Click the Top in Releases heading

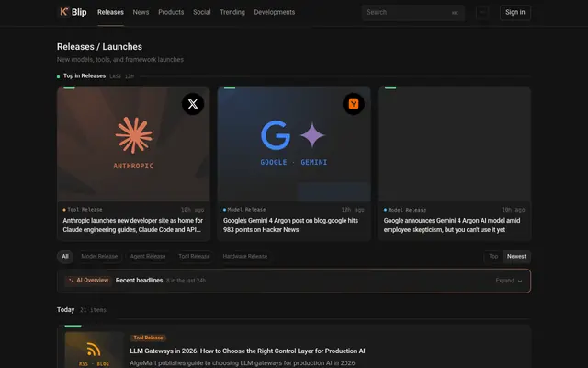pyautogui.click(x=85, y=75)
